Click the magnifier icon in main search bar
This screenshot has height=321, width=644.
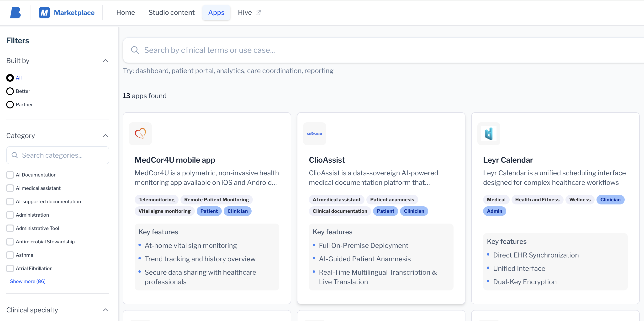135,50
